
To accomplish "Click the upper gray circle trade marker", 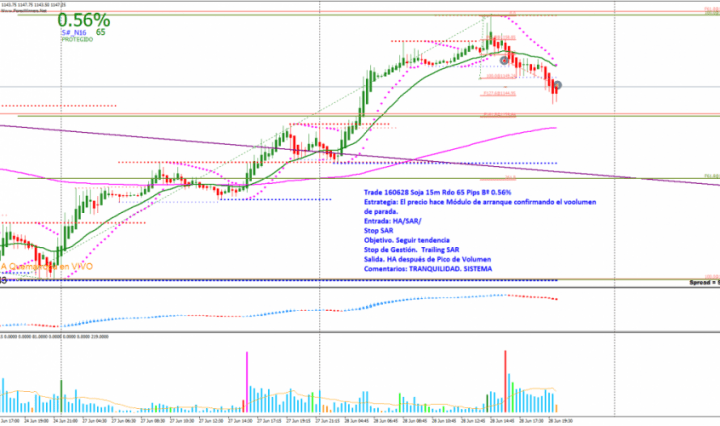I will (505, 60).
